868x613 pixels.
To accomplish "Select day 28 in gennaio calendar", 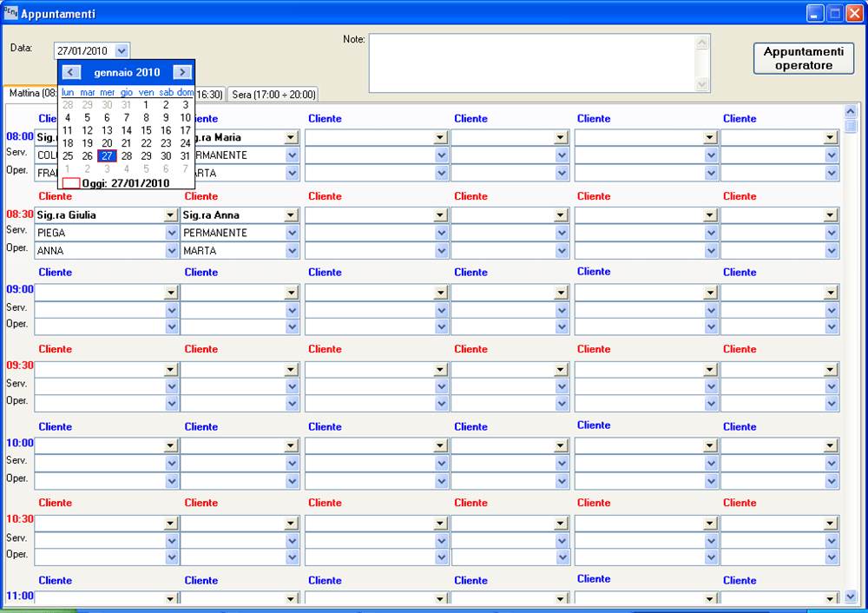I will click(127, 156).
